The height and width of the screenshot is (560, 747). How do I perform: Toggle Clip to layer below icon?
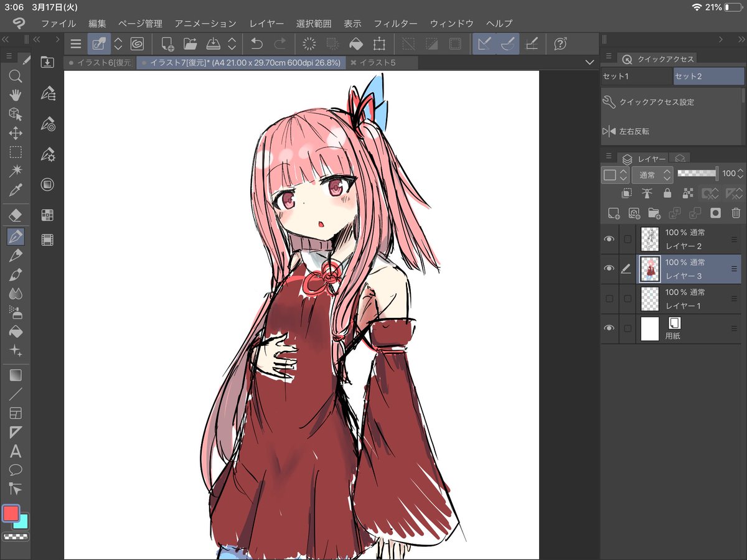click(627, 194)
